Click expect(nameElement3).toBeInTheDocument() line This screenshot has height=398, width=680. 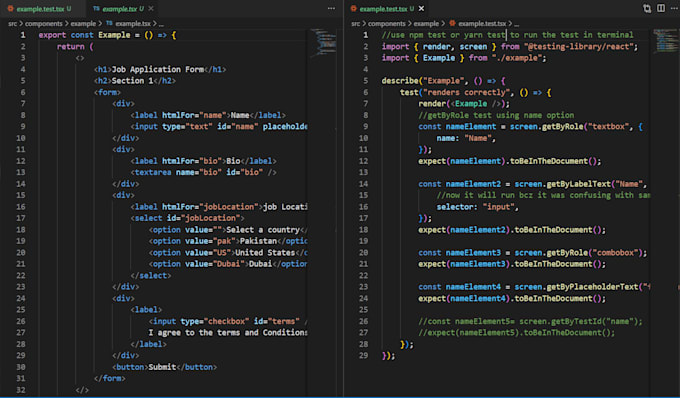coord(512,264)
